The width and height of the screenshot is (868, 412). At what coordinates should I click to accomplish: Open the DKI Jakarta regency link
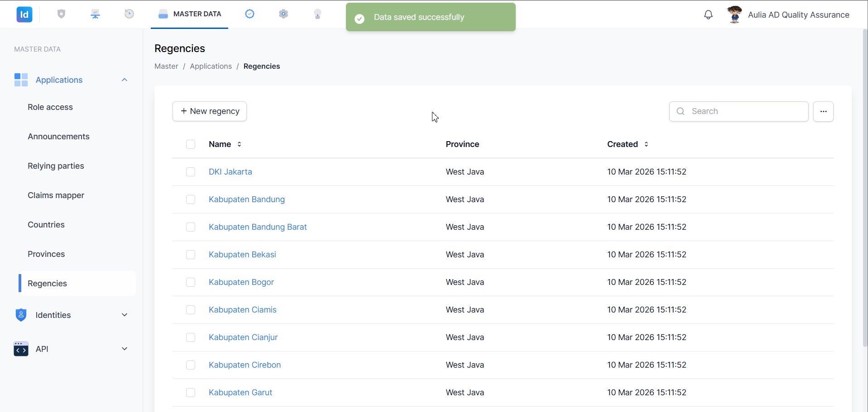click(x=230, y=172)
